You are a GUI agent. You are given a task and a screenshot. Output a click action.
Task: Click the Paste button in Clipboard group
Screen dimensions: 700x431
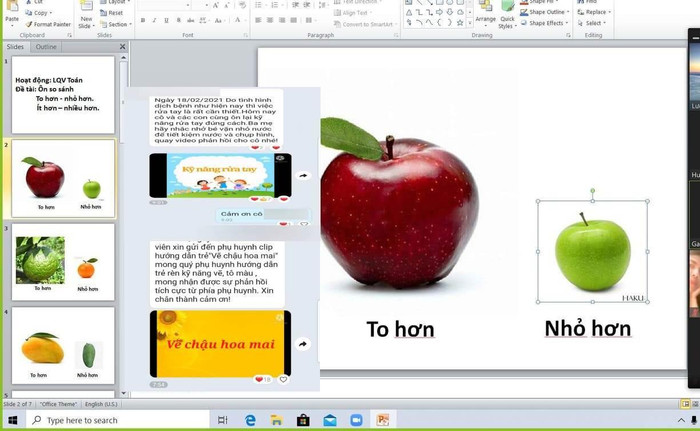coord(12,13)
